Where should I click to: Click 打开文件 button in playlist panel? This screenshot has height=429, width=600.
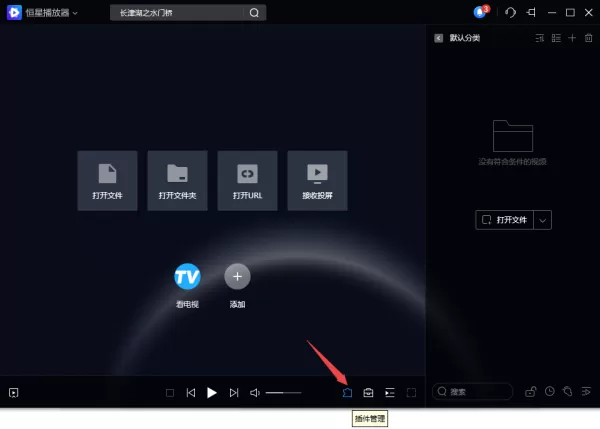pyautogui.click(x=504, y=220)
